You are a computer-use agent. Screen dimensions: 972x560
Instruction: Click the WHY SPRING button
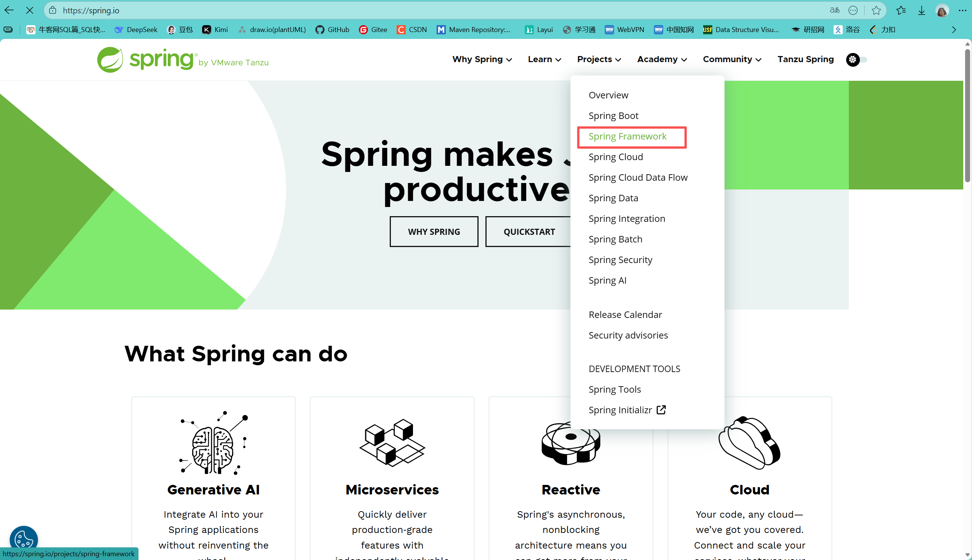point(434,231)
